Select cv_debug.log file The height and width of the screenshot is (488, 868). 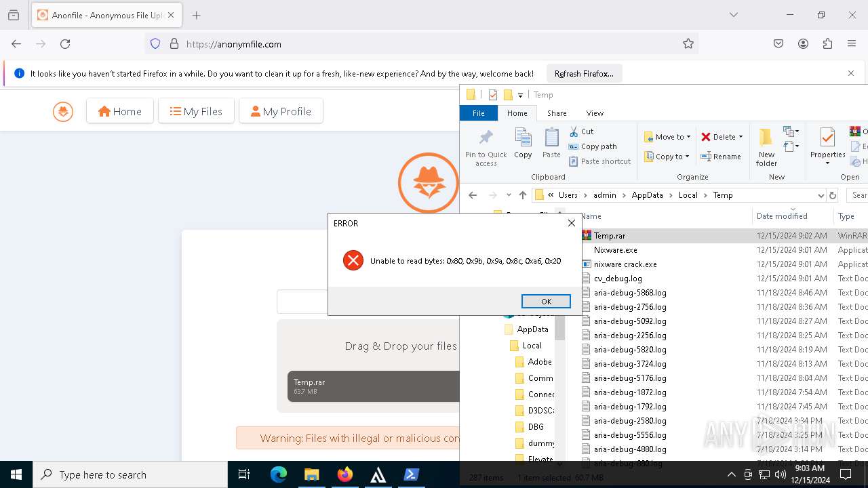[x=617, y=279]
